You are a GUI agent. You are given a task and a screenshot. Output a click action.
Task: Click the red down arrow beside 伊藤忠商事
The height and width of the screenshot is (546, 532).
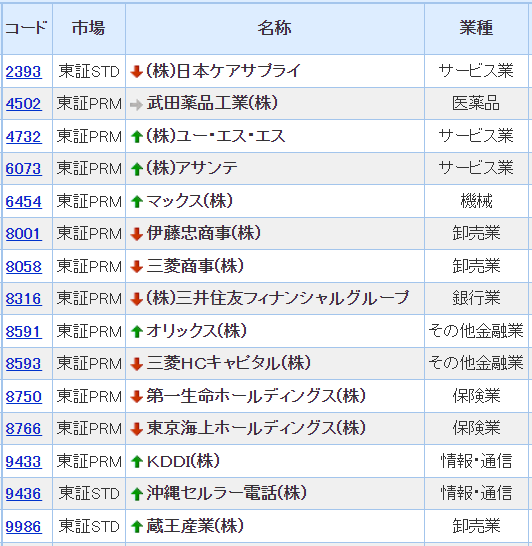pos(136,234)
